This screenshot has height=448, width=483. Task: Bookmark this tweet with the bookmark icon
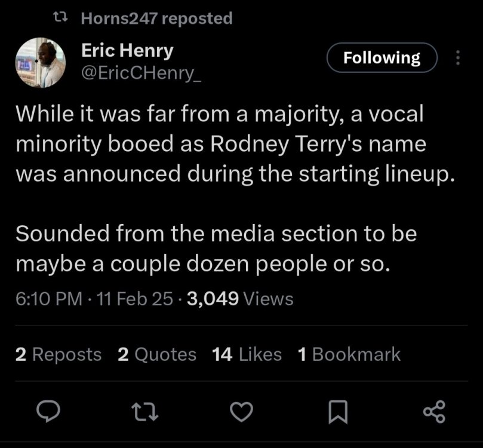tap(338, 412)
